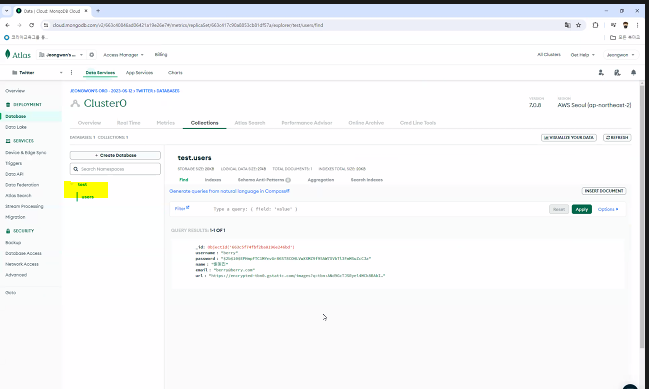This screenshot has height=389, width=649.
Task: Go back in browser history
Action: (x=7, y=25)
